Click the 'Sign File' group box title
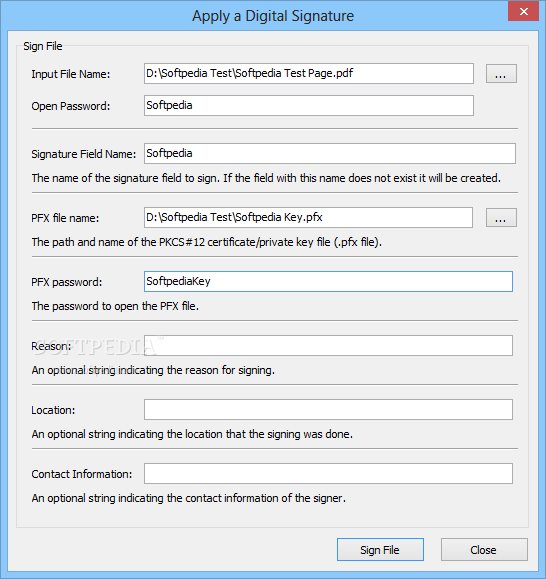 [43, 46]
